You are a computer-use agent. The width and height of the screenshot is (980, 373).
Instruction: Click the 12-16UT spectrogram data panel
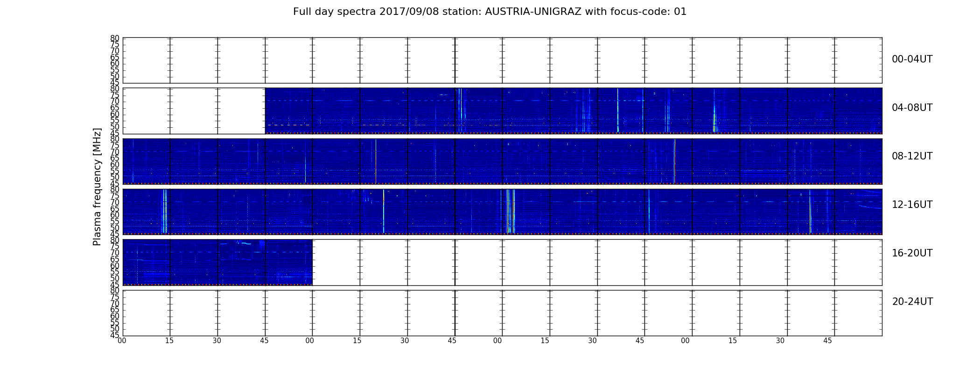[x=502, y=212]
